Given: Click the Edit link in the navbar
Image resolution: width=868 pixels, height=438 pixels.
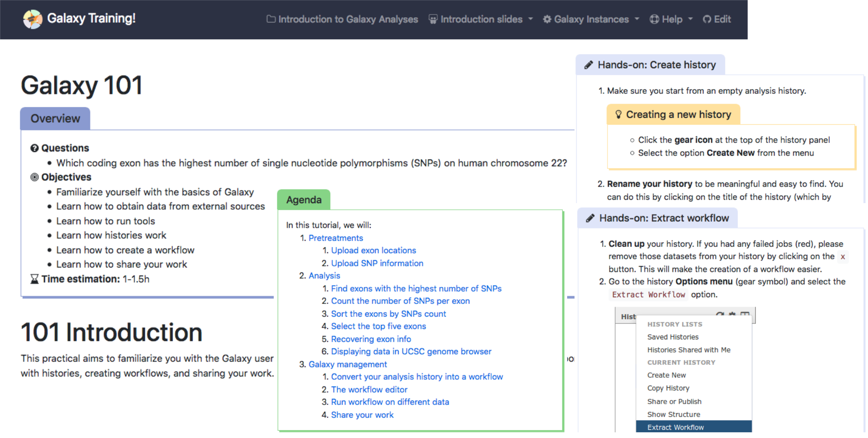Looking at the screenshot, I should (x=717, y=19).
